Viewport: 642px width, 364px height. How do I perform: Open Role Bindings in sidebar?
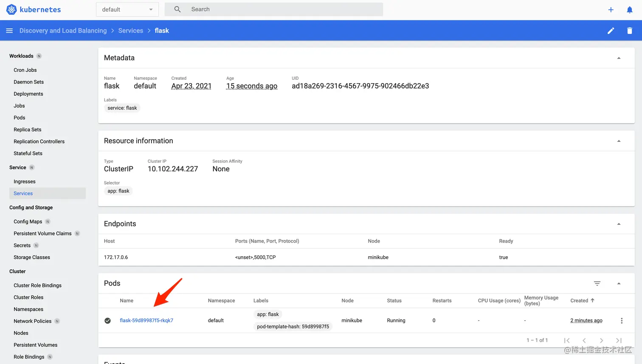click(x=29, y=357)
